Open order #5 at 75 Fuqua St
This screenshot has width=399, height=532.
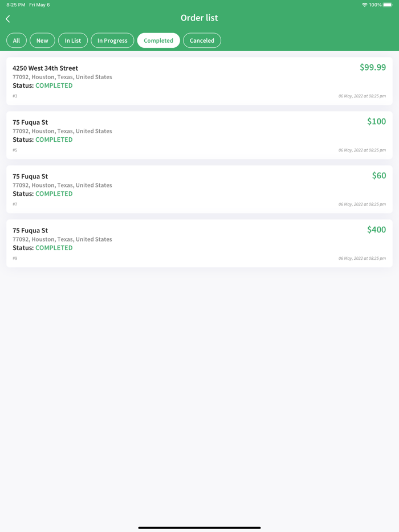(171, 135)
